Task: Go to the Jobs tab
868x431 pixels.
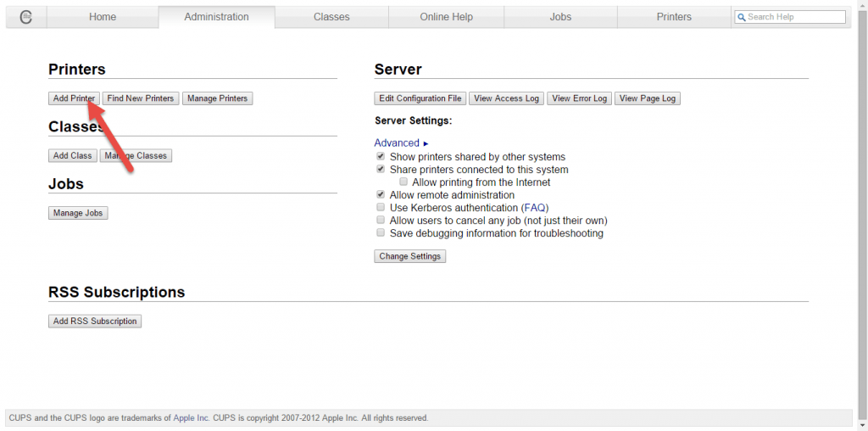Action: (560, 17)
